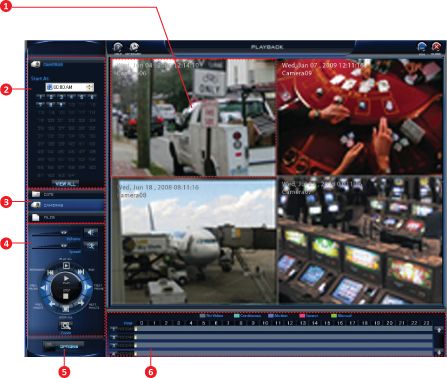Click the skip-to-beginning icon on the wheel
Viewport: 447px width, 378px height.
51,272
